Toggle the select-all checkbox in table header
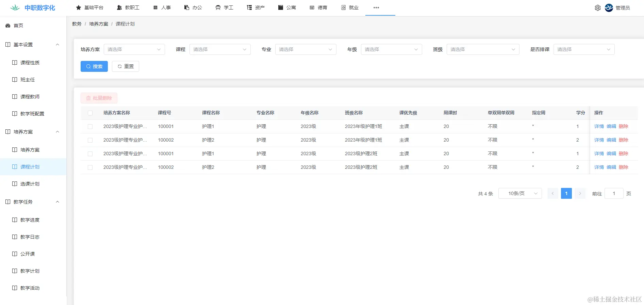 point(90,113)
